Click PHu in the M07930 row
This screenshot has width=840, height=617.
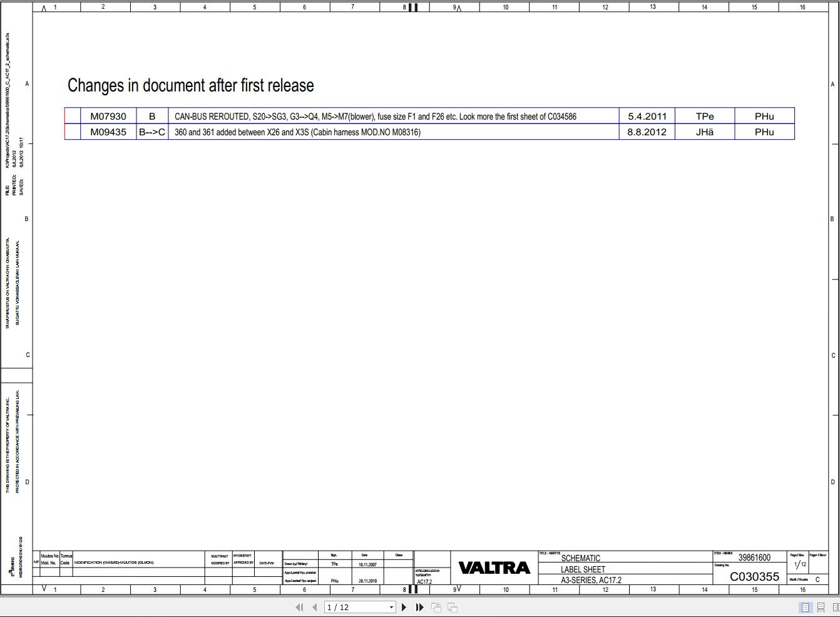(x=764, y=116)
